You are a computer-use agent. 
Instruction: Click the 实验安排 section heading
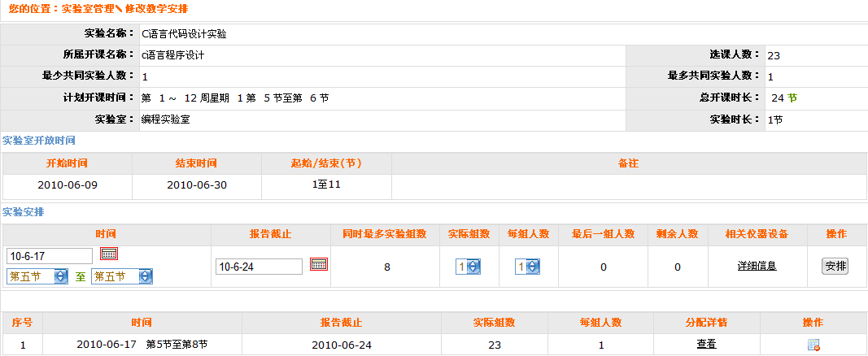point(23,212)
